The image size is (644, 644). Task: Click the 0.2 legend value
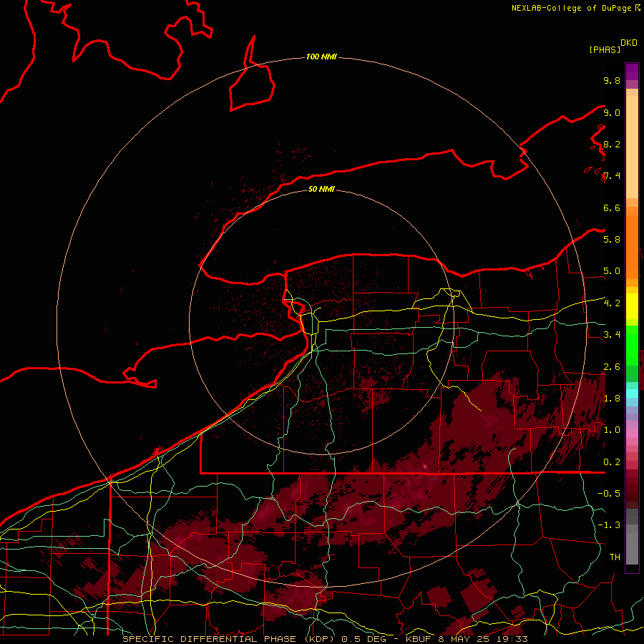[612, 462]
